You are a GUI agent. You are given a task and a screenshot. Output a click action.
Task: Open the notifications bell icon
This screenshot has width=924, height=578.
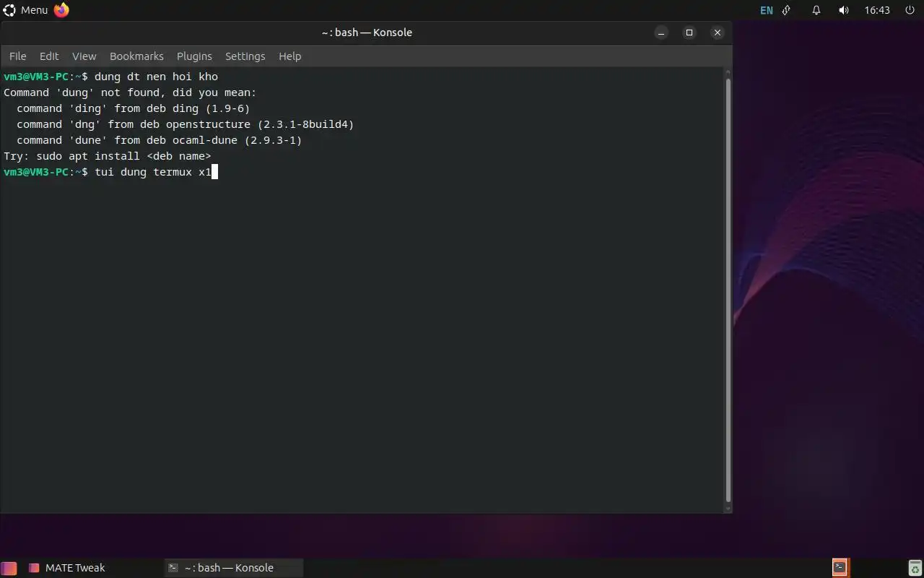816,10
